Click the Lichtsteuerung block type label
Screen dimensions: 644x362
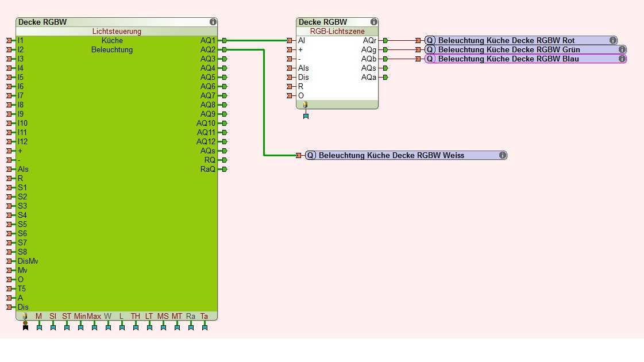[117, 31]
